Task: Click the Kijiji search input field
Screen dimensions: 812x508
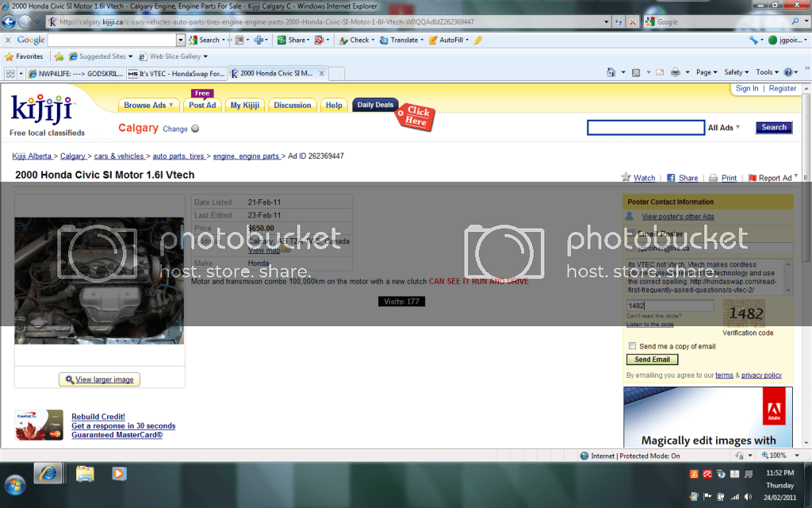Action: point(645,128)
